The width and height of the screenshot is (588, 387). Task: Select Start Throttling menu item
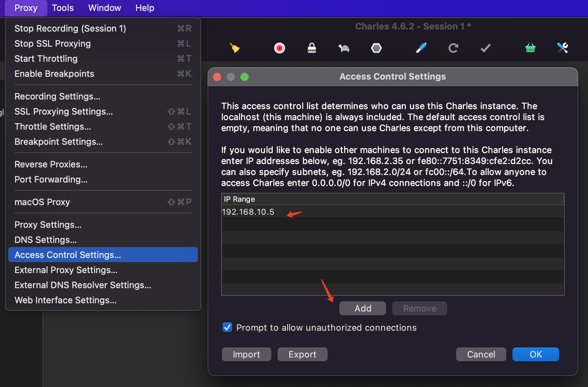103,59
